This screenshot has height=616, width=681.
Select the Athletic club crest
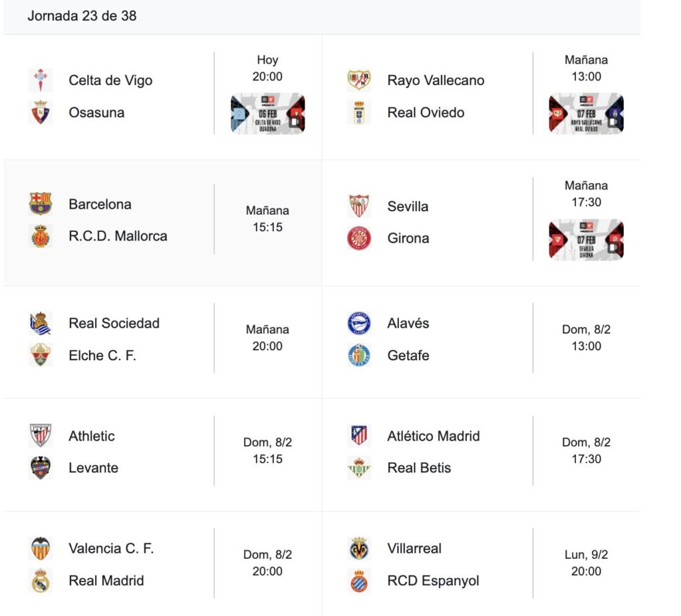pyautogui.click(x=41, y=436)
